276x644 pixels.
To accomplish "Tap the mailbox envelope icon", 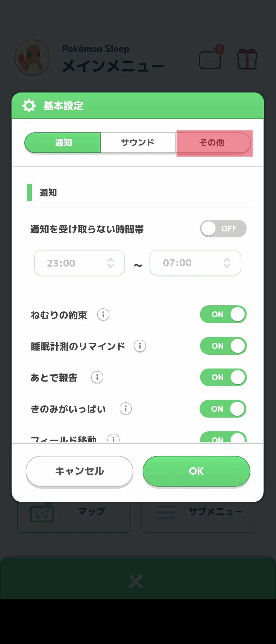I will coord(210,60).
